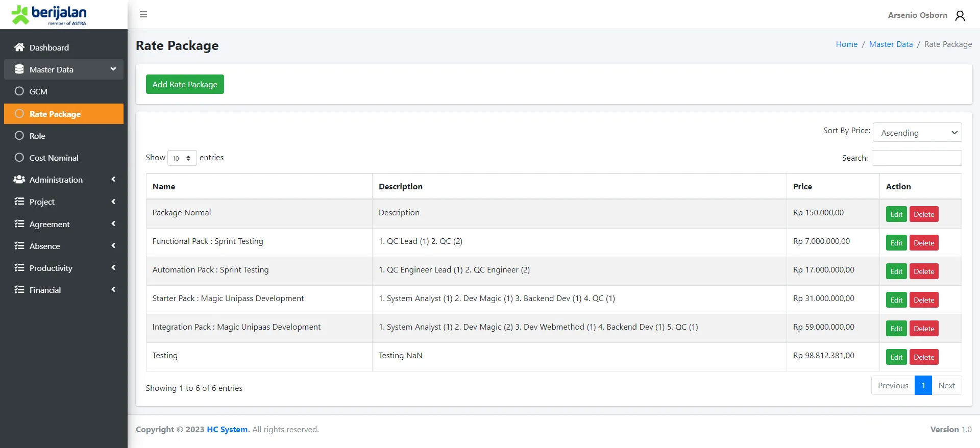Click the Search input field
The image size is (980, 448).
pyautogui.click(x=916, y=158)
